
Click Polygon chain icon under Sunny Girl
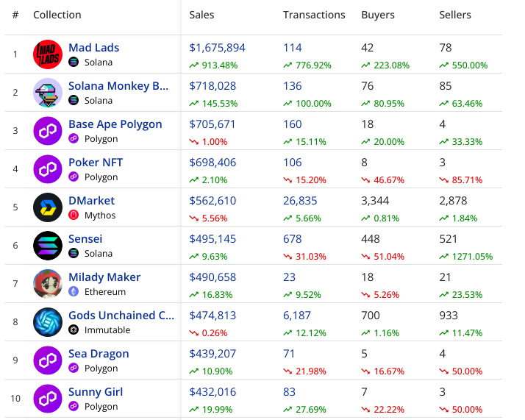coord(74,406)
